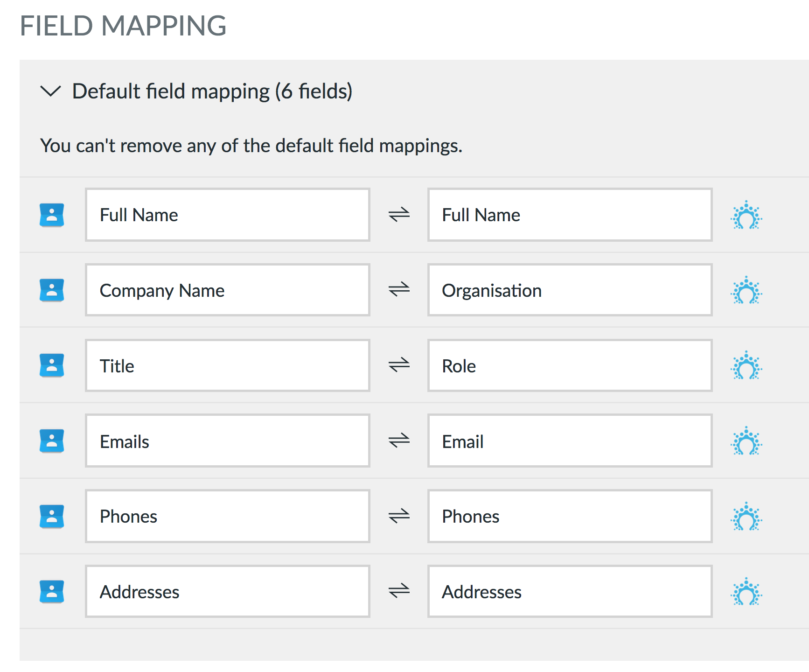Click the right Addresses field
The width and height of the screenshot is (809, 672).
click(x=570, y=591)
